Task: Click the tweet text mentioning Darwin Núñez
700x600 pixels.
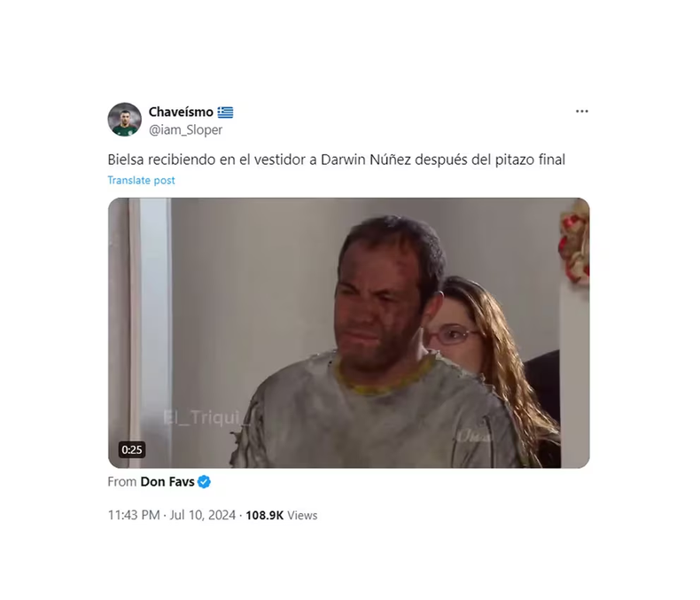Action: [x=336, y=160]
